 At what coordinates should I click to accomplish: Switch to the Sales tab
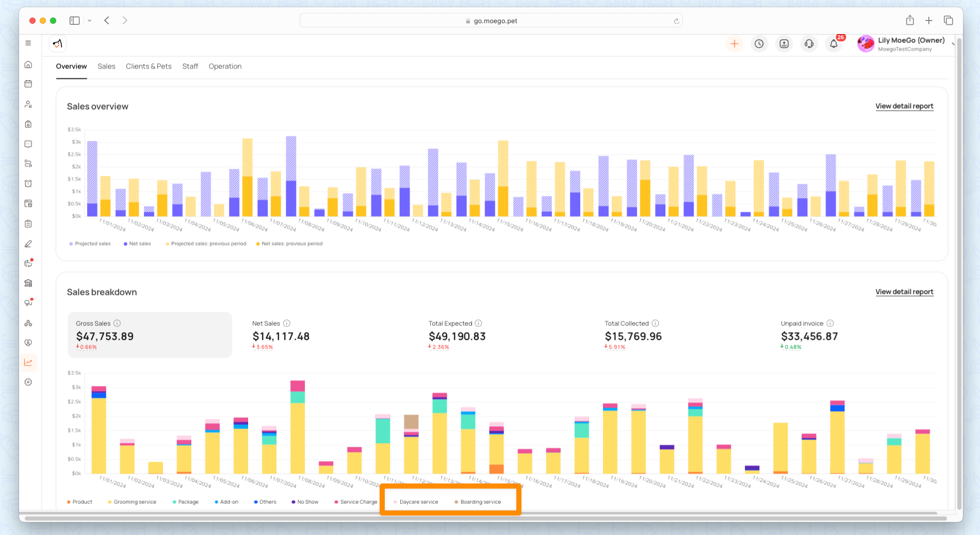106,67
